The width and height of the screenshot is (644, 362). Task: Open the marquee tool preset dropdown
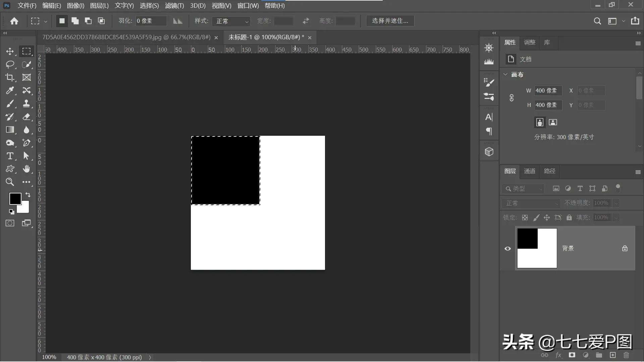point(45,21)
